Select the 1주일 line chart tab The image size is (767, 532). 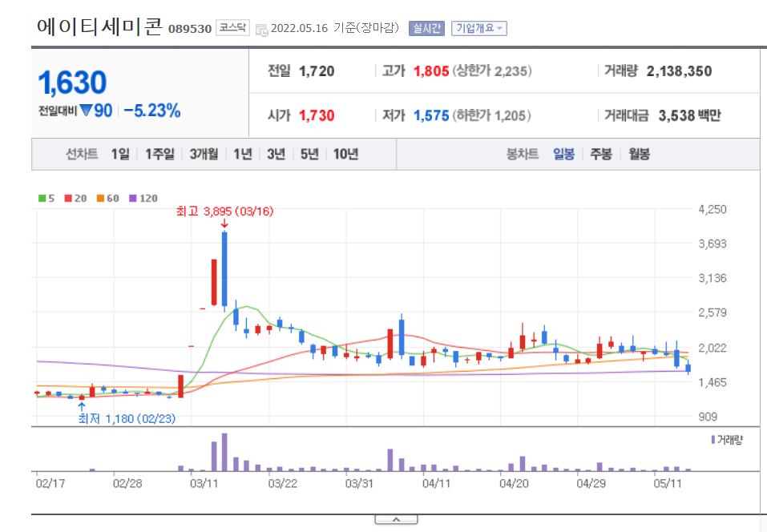tap(159, 155)
